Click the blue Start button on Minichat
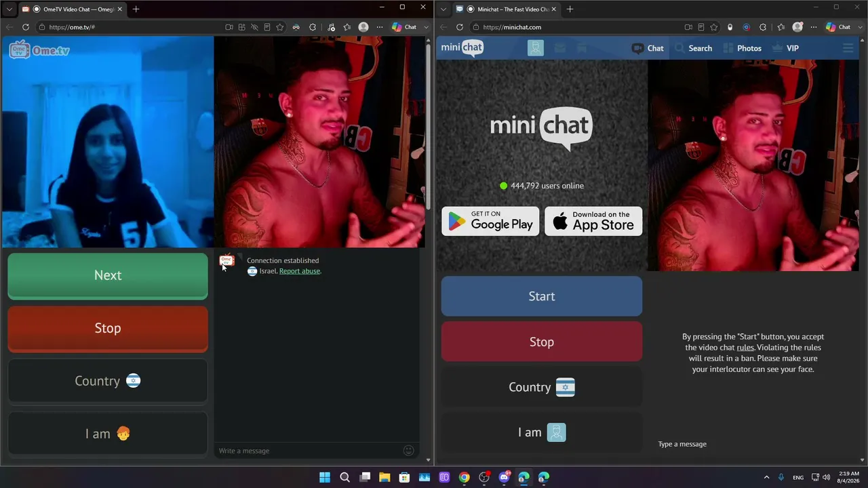 [x=542, y=296]
